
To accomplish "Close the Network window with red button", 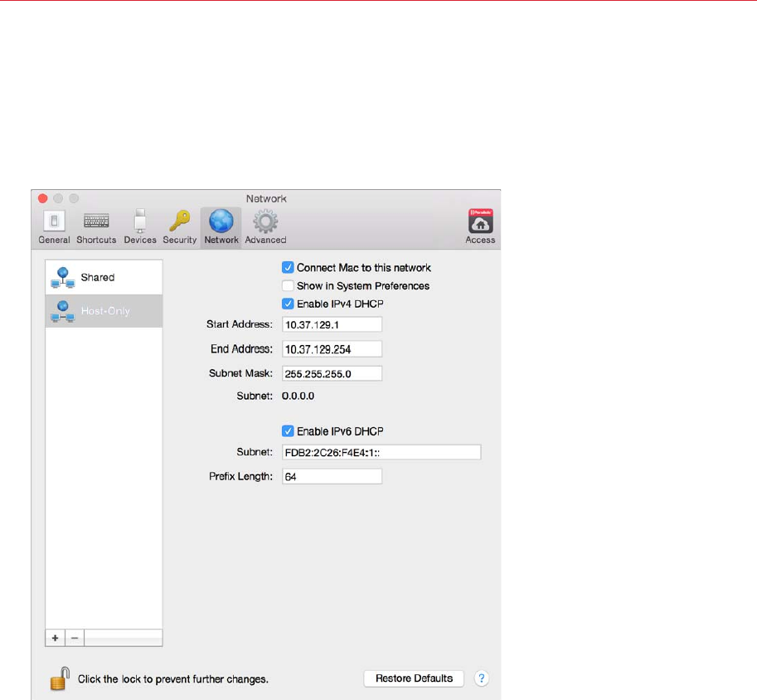I will pyautogui.click(x=42, y=198).
